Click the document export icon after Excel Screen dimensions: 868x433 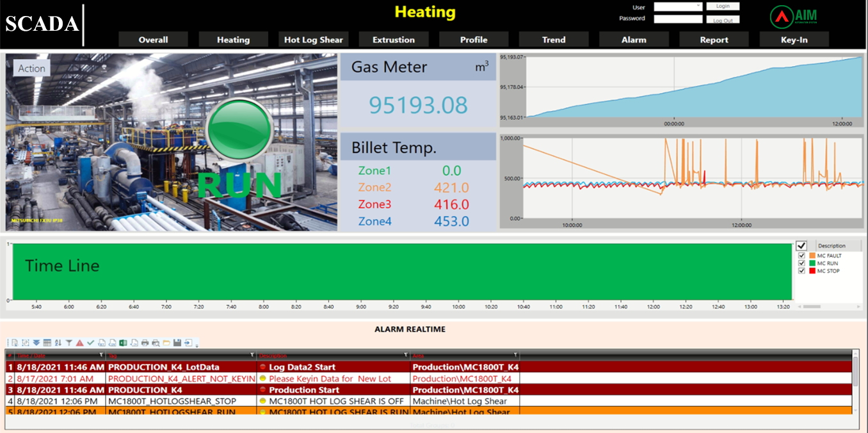(x=134, y=343)
